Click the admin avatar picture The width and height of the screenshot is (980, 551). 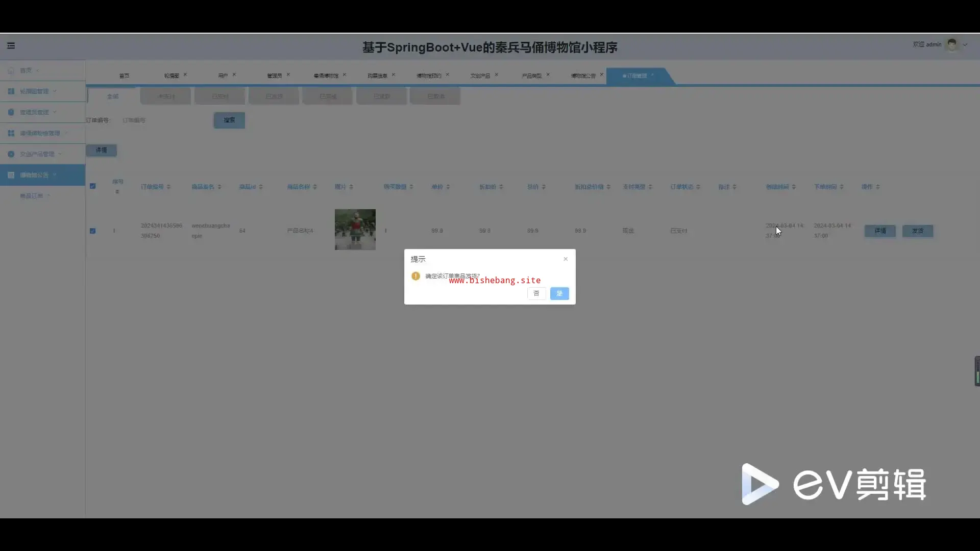(951, 45)
